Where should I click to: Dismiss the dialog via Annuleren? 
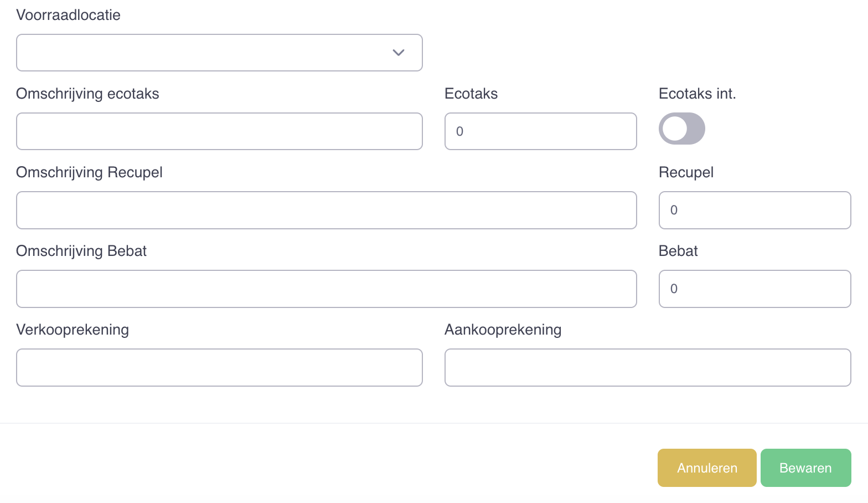pyautogui.click(x=707, y=468)
